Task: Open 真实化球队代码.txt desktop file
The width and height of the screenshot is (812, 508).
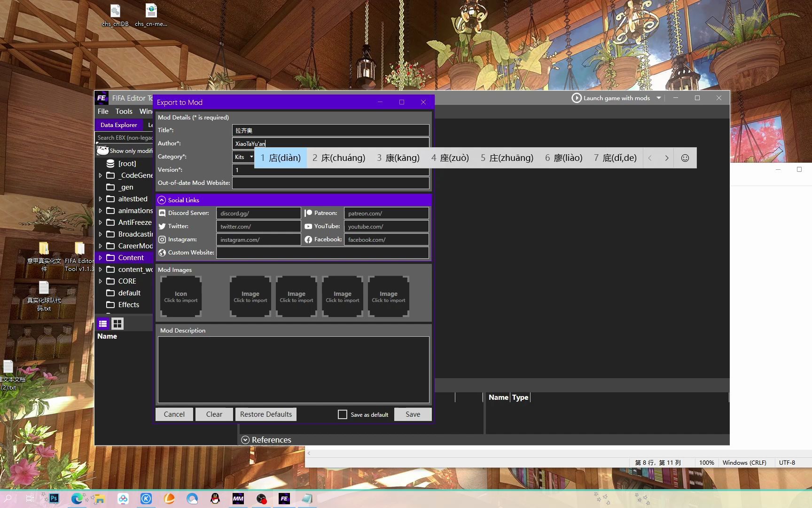Action: click(x=44, y=296)
